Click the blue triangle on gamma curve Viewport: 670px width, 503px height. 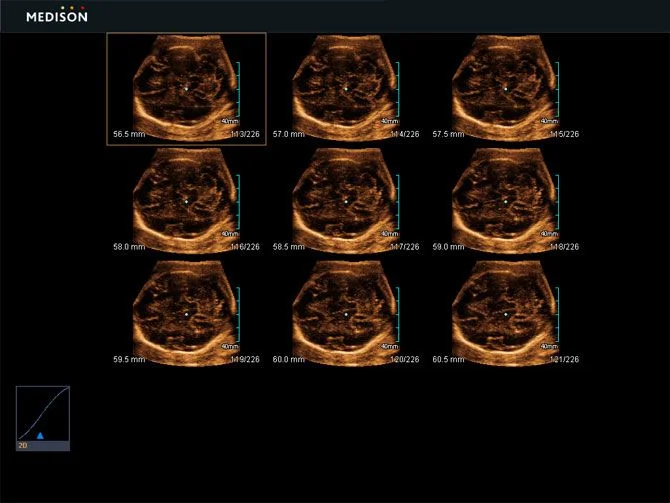point(40,435)
